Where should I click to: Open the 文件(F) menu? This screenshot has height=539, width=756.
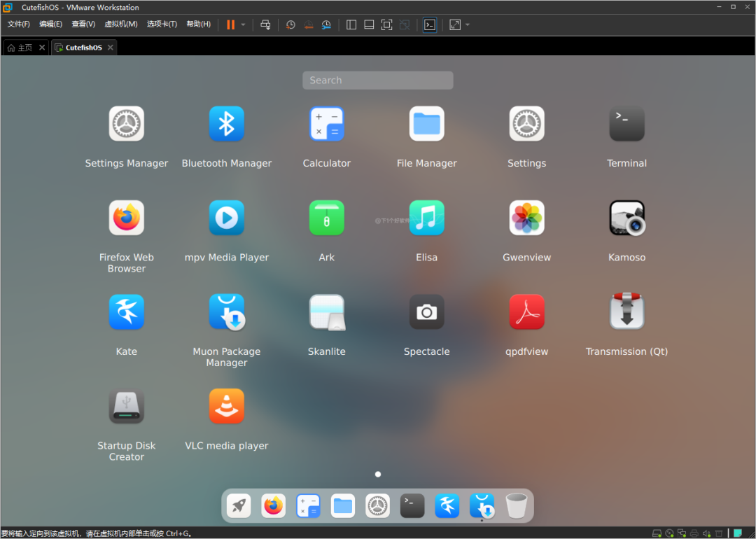click(x=18, y=24)
